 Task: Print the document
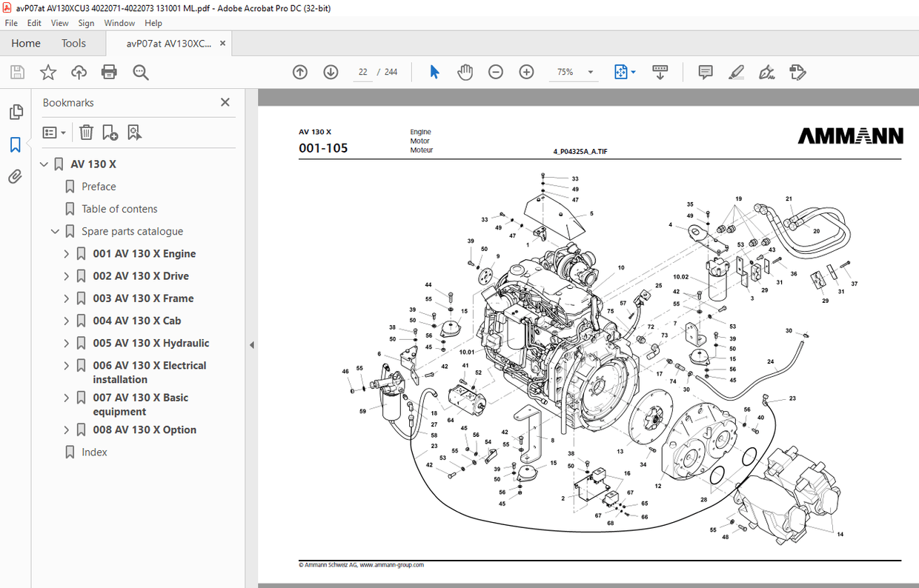109,72
